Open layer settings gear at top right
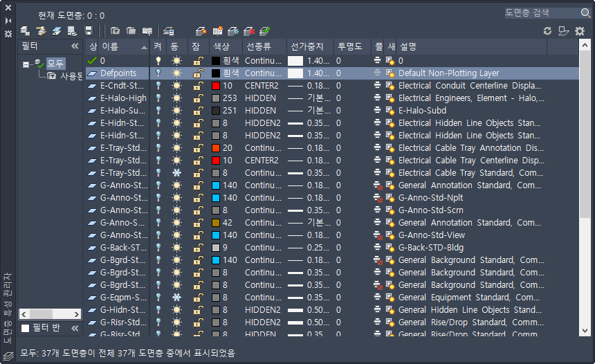Image resolution: width=595 pixels, height=364 pixels. [x=580, y=30]
